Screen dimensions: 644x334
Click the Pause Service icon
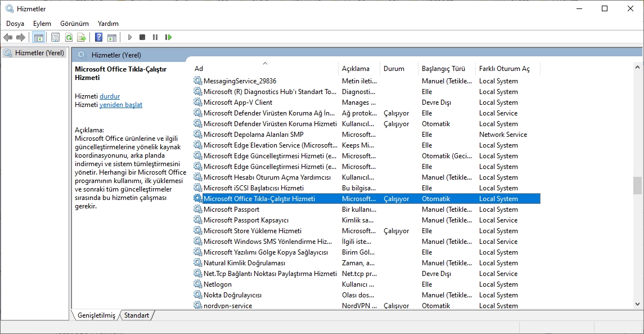click(x=155, y=37)
